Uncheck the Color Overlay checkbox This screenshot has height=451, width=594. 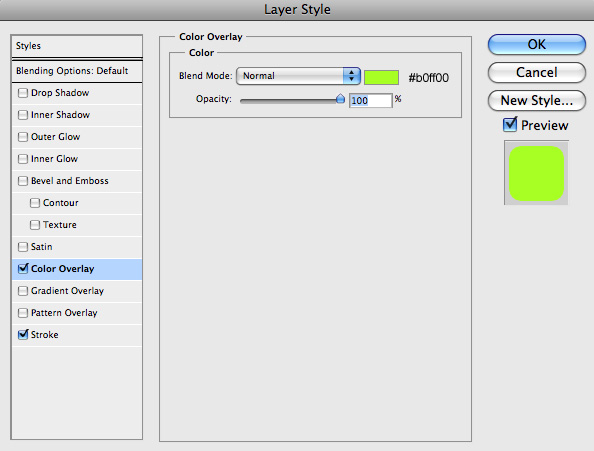tap(23, 268)
